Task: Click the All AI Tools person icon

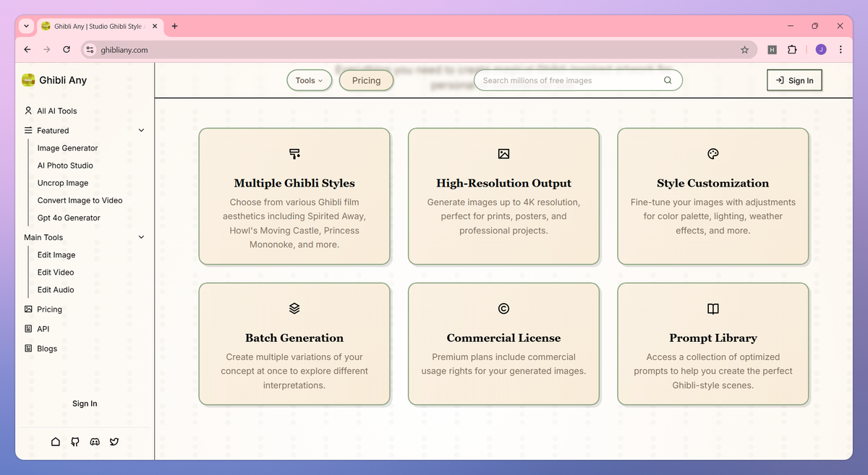Action: pyautogui.click(x=28, y=111)
